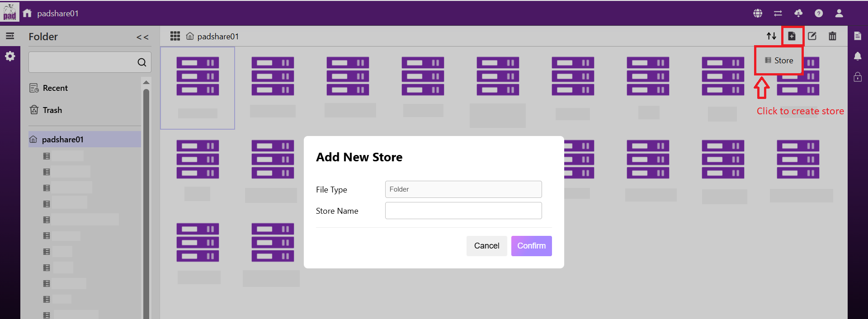Toggle the grid view icon
This screenshot has height=319, width=868.
(175, 36)
